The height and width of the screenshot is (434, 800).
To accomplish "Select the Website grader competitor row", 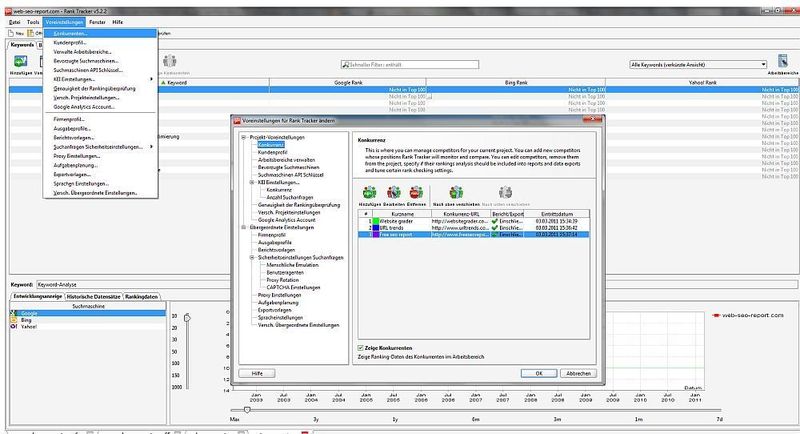I will coord(474,221).
